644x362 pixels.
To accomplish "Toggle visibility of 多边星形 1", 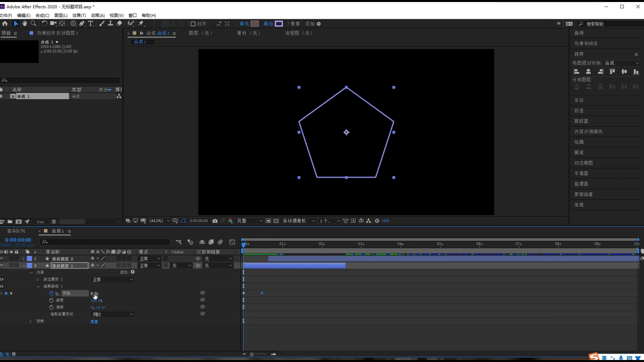I will (x=2, y=279).
